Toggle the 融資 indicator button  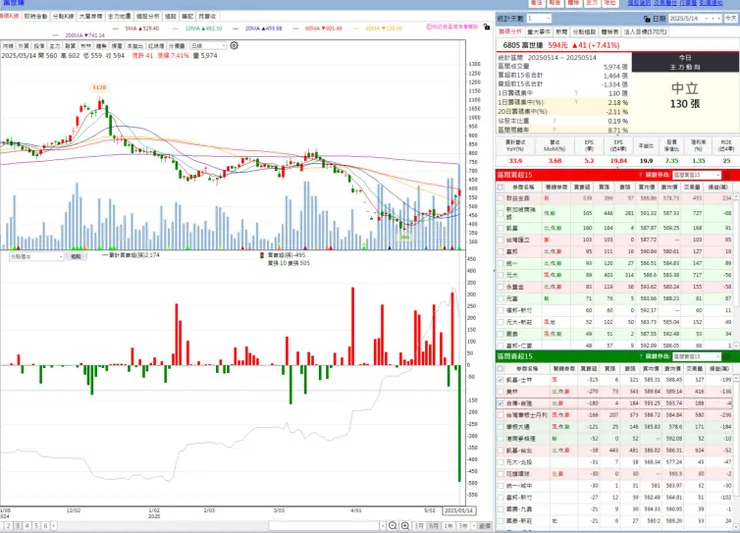pyautogui.click(x=70, y=46)
